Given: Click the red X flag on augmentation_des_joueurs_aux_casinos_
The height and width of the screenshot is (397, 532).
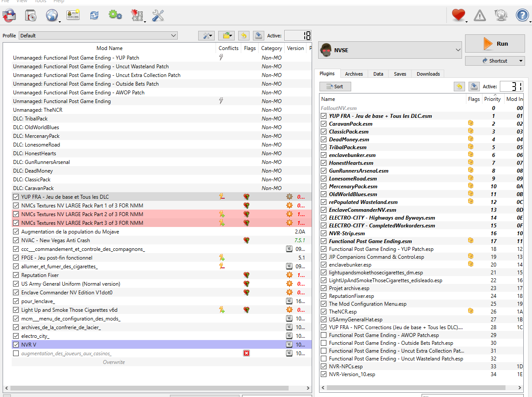Looking at the screenshot, I should click(x=246, y=353).
